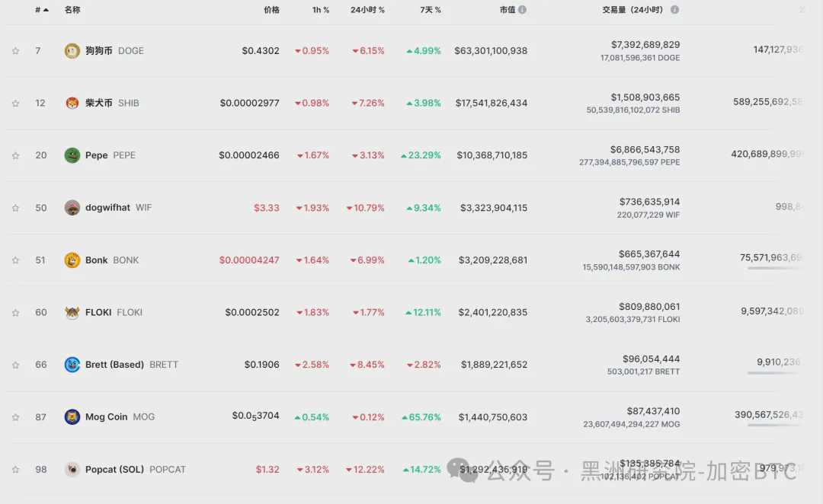Click the green Pepe frog icon
The height and width of the screenshot is (504, 823).
(72, 155)
